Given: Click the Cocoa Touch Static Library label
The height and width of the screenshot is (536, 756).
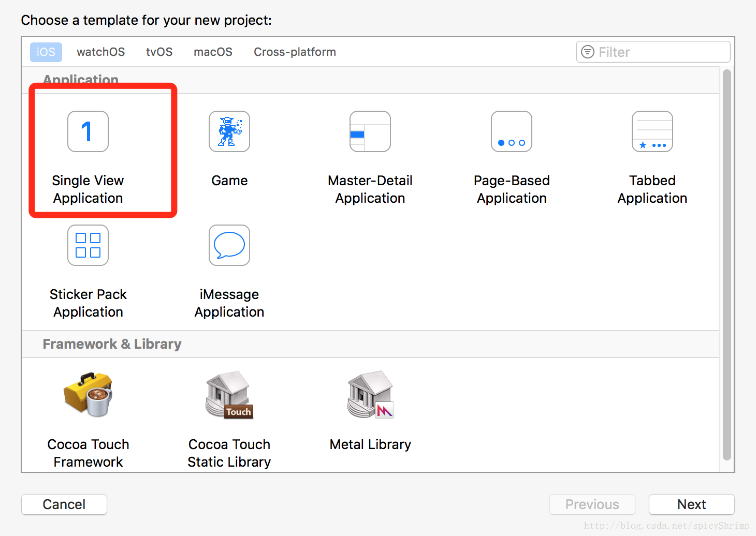Looking at the screenshot, I should [x=229, y=453].
